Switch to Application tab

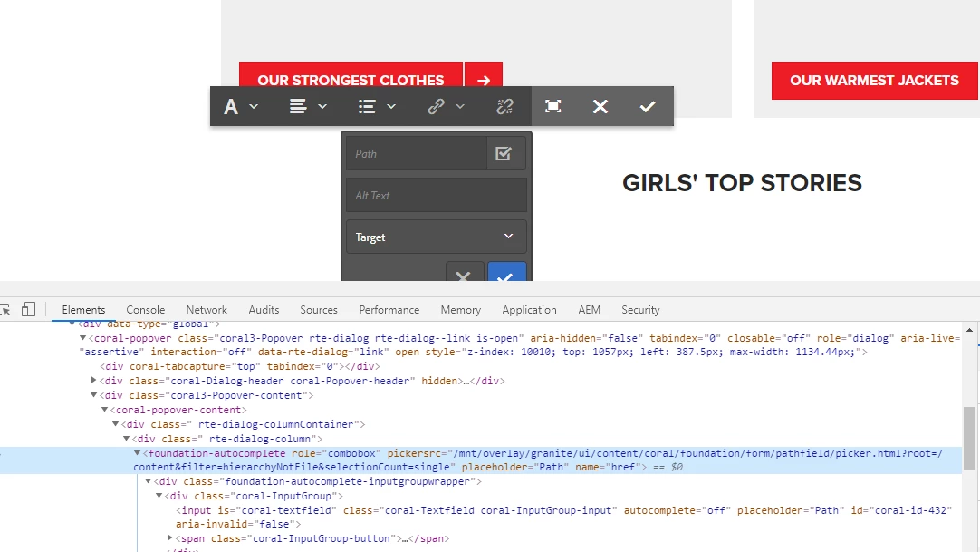pos(529,310)
